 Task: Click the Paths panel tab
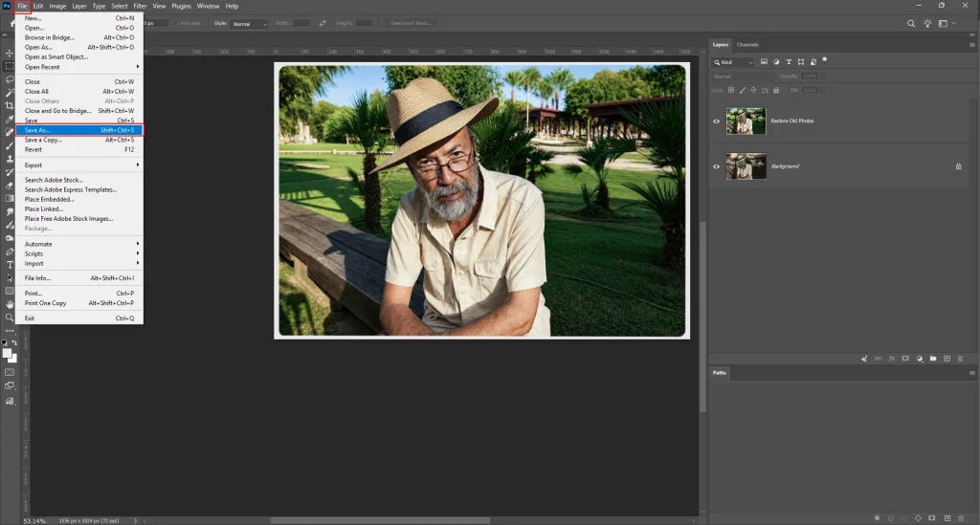coord(720,373)
